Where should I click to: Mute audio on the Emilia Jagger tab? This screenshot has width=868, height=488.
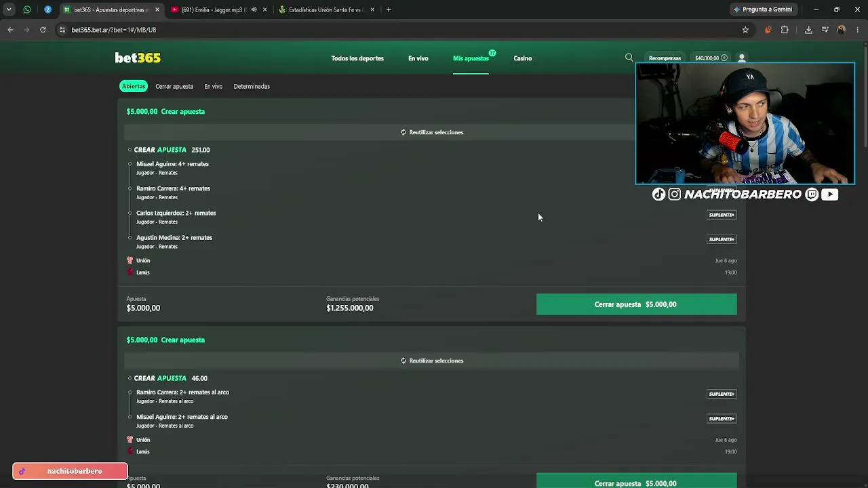click(254, 9)
